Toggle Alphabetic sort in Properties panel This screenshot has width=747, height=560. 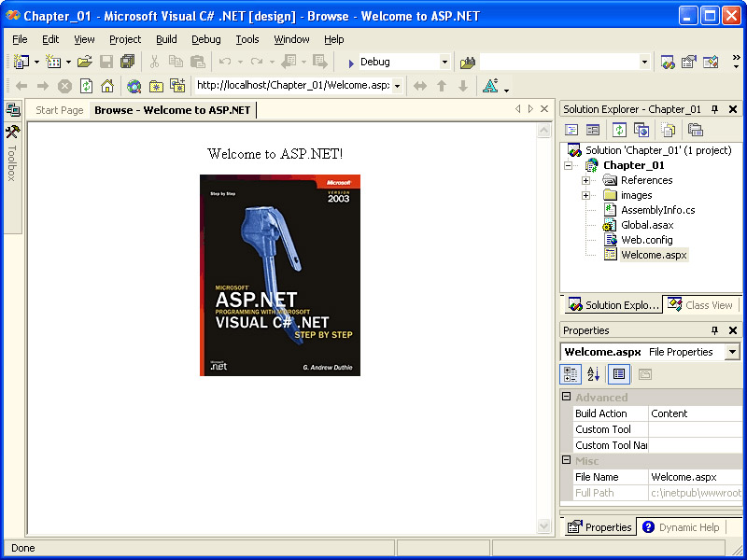coord(594,374)
